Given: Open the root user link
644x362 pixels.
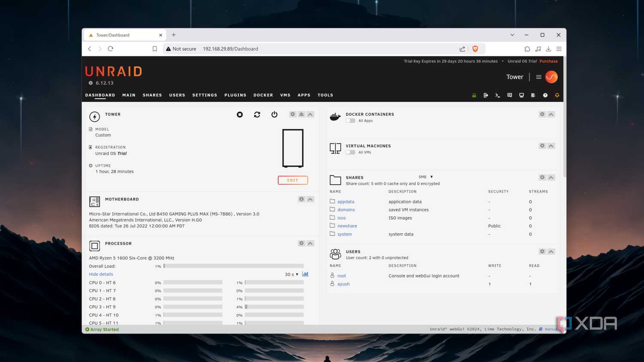Looking at the screenshot, I should coord(341,276).
